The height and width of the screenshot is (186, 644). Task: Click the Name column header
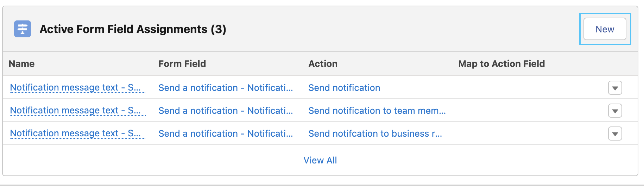click(x=22, y=64)
